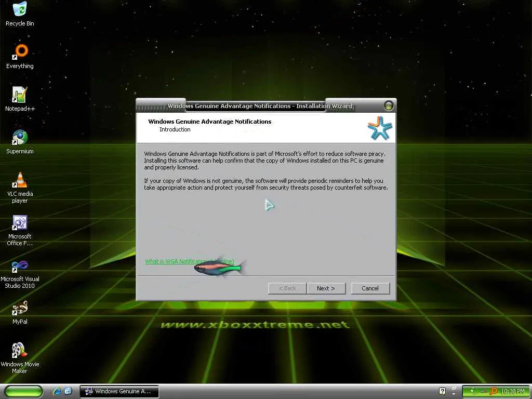
Task: Click the 'Windows Genuine Advantage Notifications' heading
Action: [210, 122]
